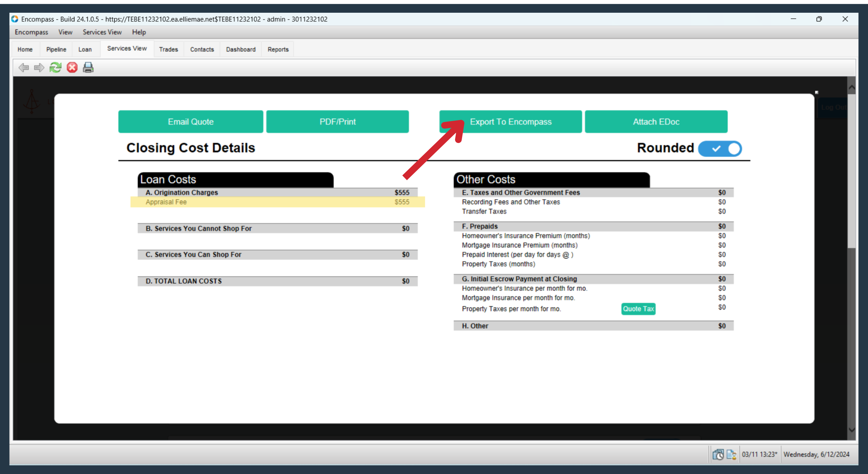Click the Encompass logo in title bar
Viewport: 868px width, 474px height.
[x=14, y=19]
